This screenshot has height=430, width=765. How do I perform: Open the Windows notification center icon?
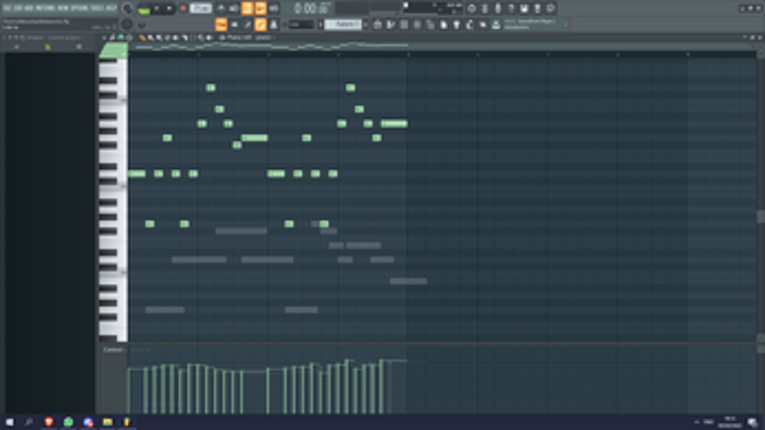pos(752,422)
